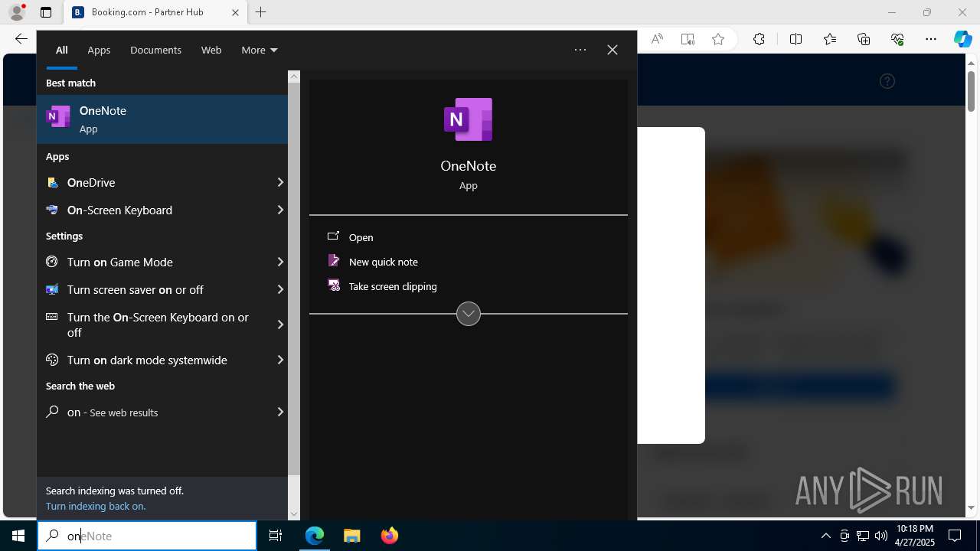Open Copilot sidebar in Edge
This screenshot has height=551, width=980.
click(x=962, y=39)
